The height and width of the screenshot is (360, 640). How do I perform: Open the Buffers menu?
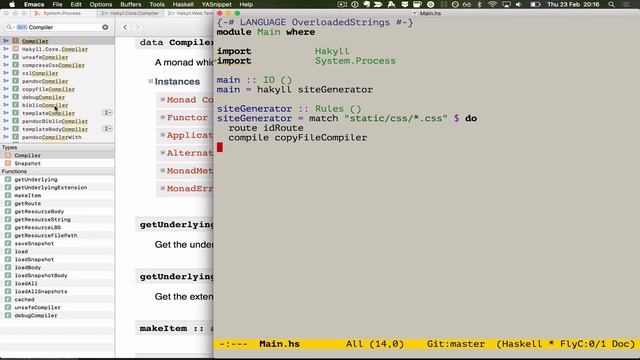pyautogui.click(x=131, y=4)
